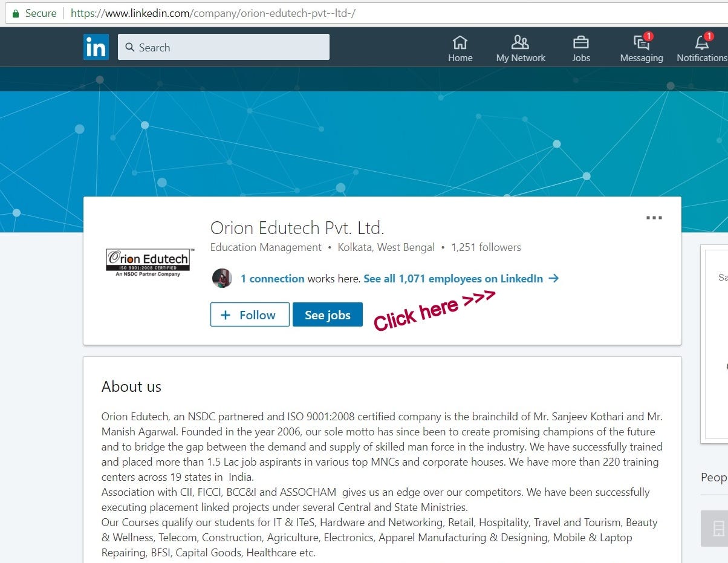
Task: Click the 'Orion Edutech Pvt. Ltd.' heading
Action: [x=297, y=228]
